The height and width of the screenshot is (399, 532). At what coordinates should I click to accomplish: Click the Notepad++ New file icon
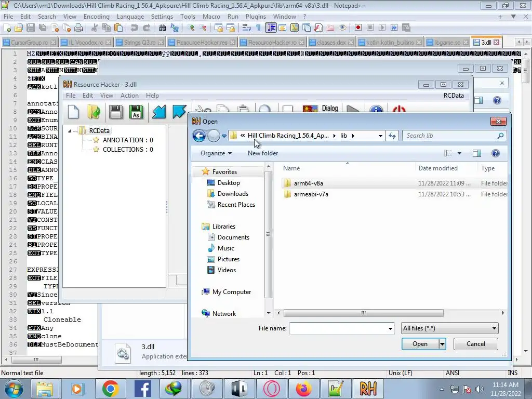(x=7, y=28)
